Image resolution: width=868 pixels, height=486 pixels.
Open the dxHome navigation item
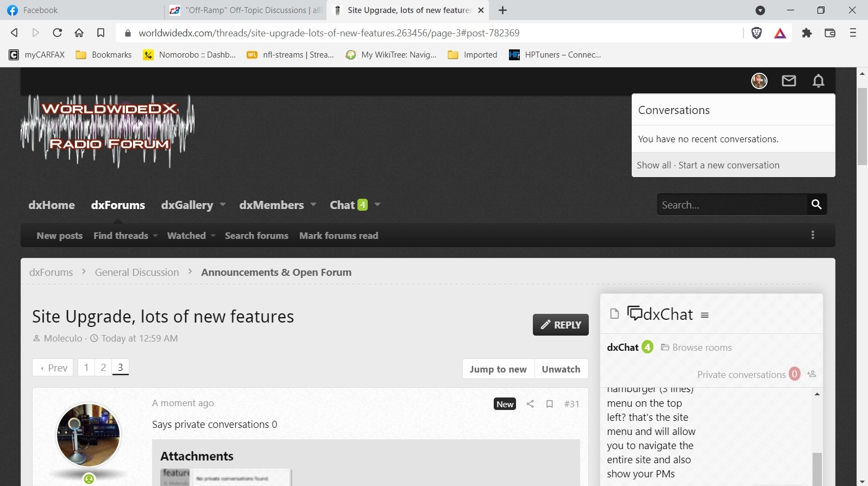click(52, 205)
